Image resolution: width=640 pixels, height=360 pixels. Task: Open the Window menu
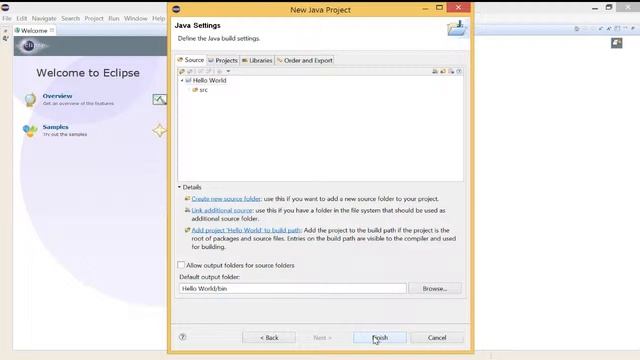point(136,18)
